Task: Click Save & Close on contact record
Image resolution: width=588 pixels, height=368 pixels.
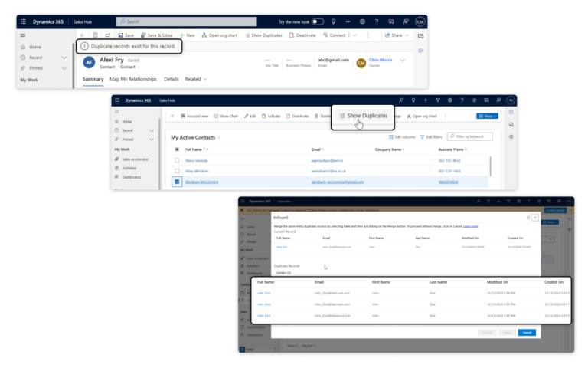Action: 156,35
